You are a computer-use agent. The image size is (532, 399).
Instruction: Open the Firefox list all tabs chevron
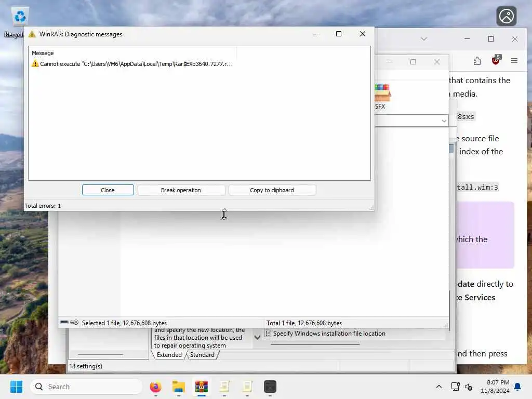(x=424, y=39)
